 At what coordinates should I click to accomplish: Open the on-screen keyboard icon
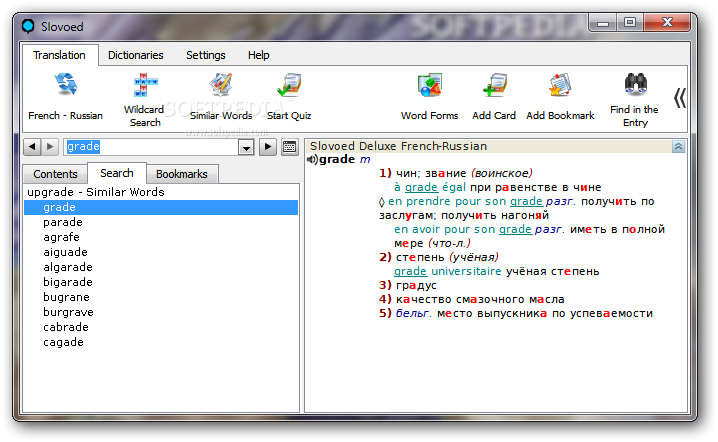[x=290, y=147]
